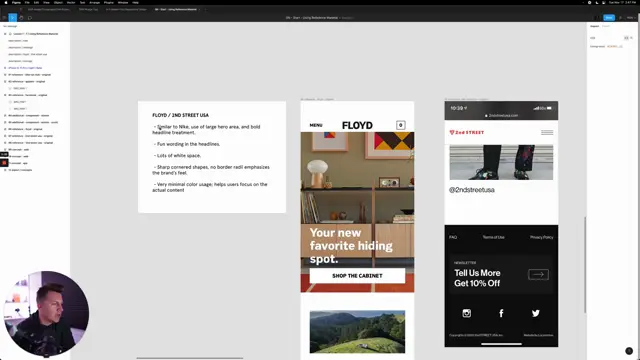Open the Arrange menu

pos(94,2)
